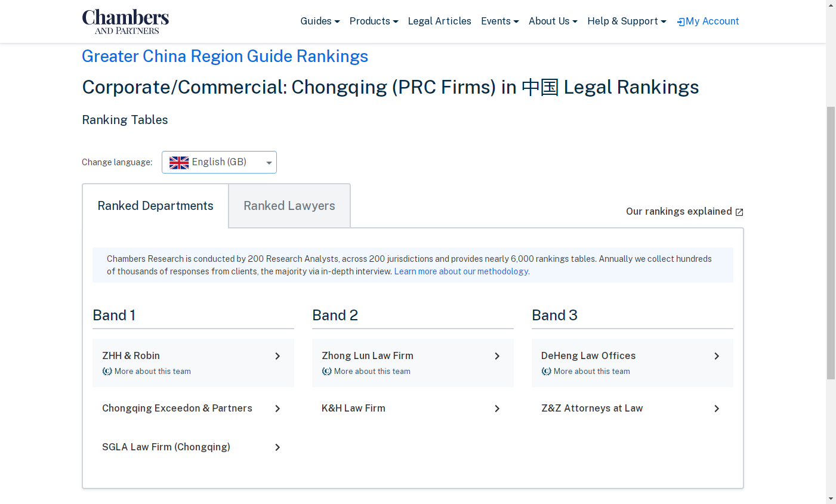Click the chevron arrow for ZHH & Robin
Viewport: 836px width, 504px height.
coord(277,356)
